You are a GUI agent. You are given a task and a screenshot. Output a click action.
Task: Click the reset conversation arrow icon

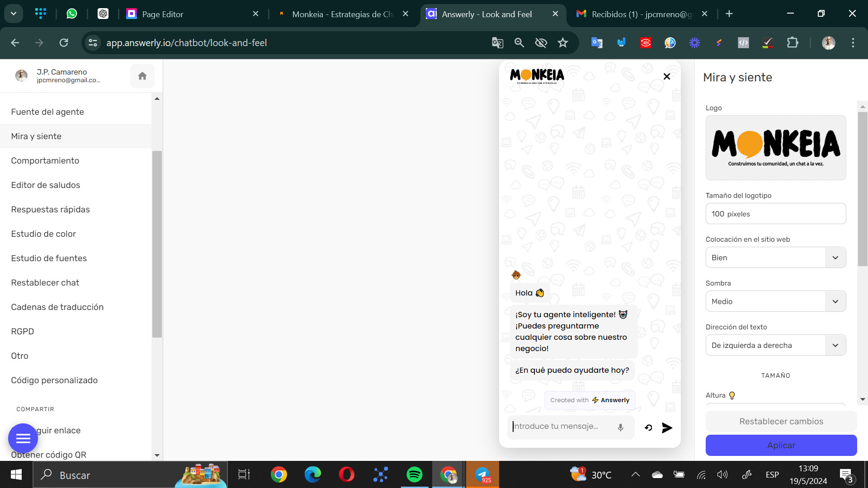[648, 427]
